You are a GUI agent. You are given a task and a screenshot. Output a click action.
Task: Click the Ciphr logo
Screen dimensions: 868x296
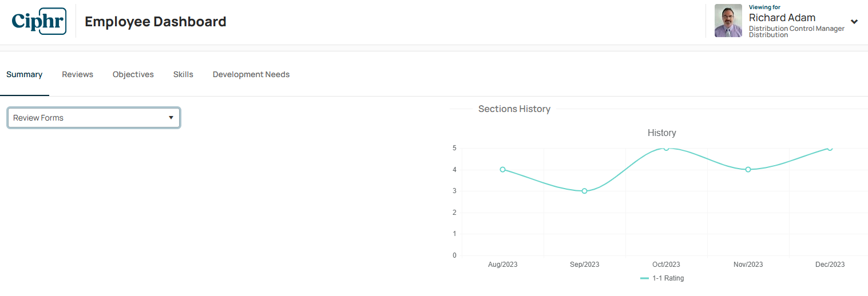tap(39, 21)
